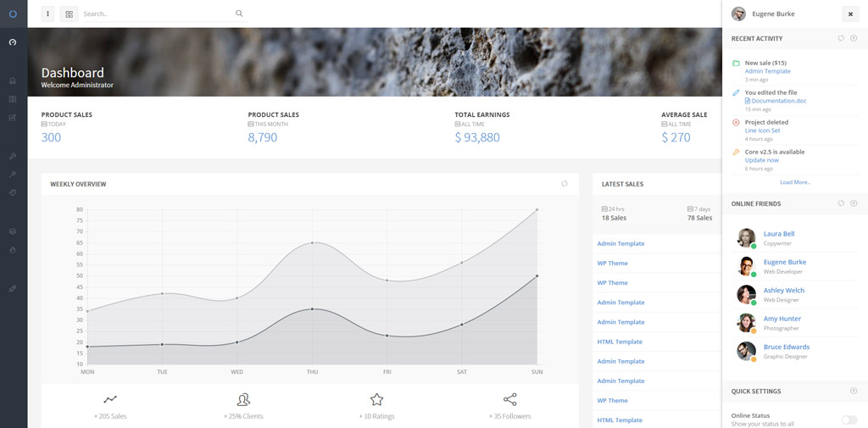This screenshot has height=428, width=868.
Task: Toggle the Online Status switch
Action: point(849,420)
